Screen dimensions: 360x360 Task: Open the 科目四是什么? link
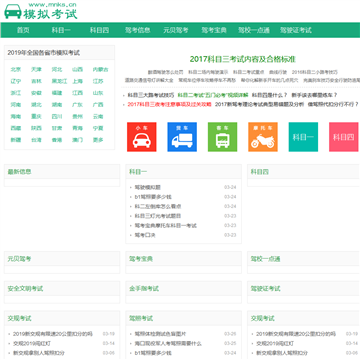click(x=269, y=95)
